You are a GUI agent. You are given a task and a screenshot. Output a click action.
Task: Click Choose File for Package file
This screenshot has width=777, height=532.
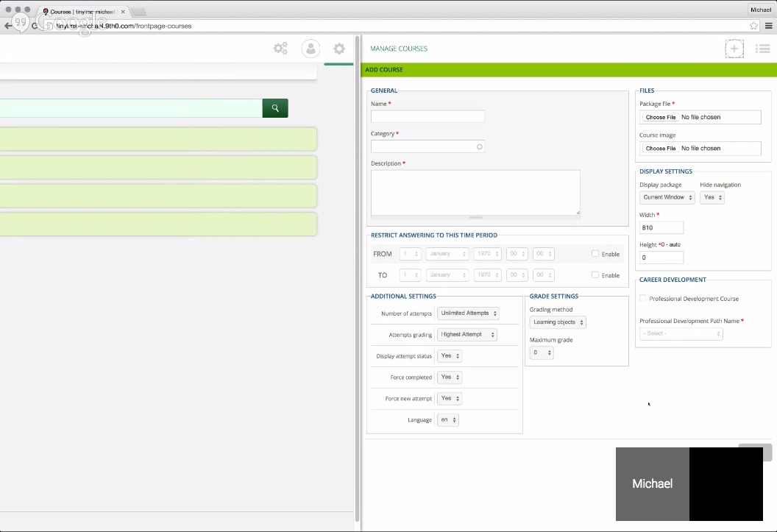[x=661, y=118]
